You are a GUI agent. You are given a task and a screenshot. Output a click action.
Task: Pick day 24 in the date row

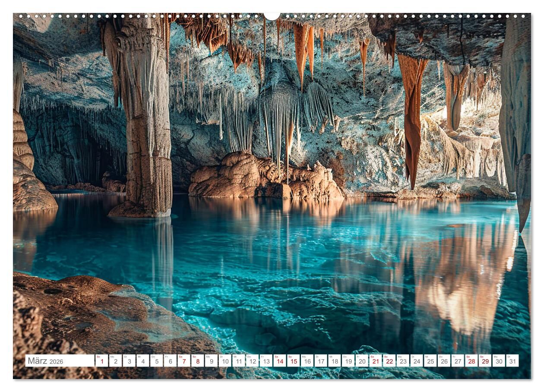point(416,361)
